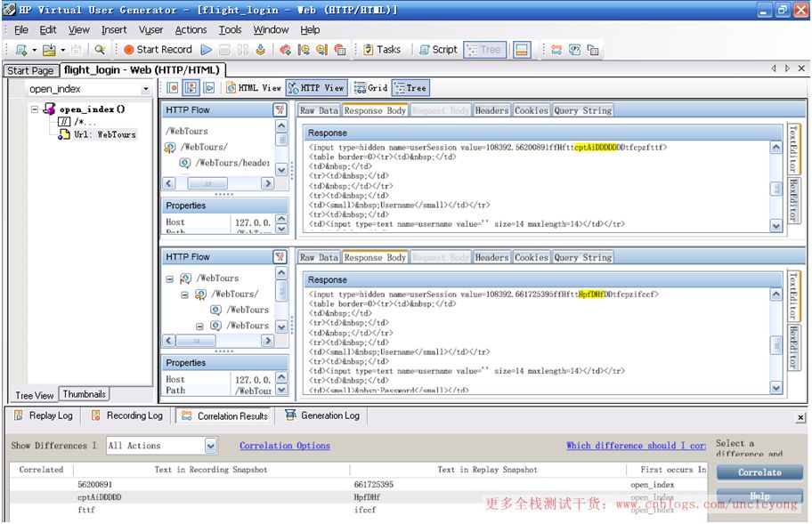Click the orange arrows toolbar icon

click(x=556, y=50)
